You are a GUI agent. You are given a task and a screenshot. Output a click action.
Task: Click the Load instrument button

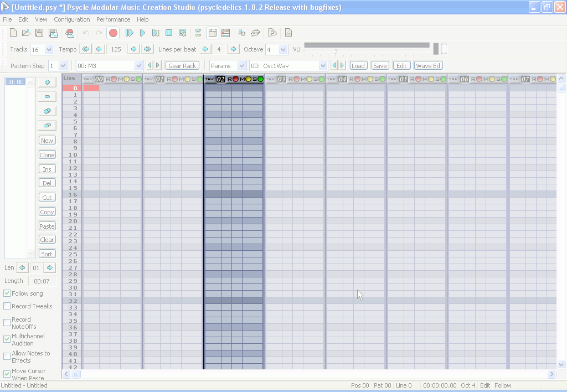tap(358, 66)
